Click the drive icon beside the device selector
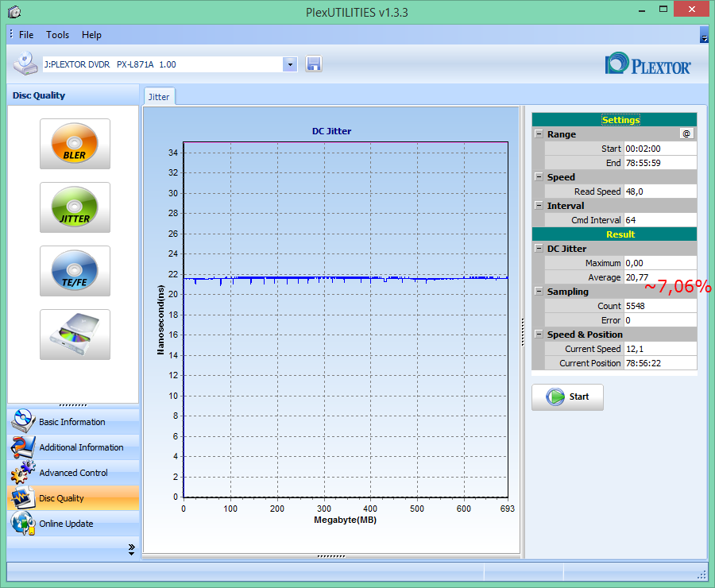The height and width of the screenshot is (588, 715). [25, 64]
